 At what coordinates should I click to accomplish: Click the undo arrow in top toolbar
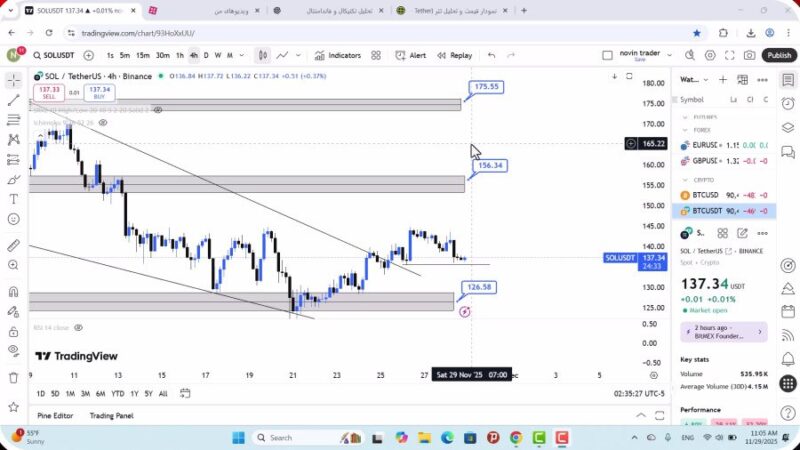click(x=491, y=56)
